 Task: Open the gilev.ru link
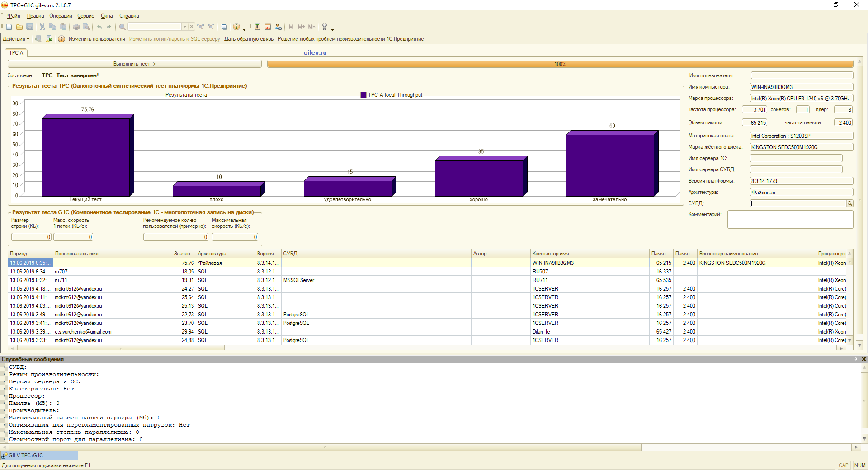pyautogui.click(x=315, y=52)
